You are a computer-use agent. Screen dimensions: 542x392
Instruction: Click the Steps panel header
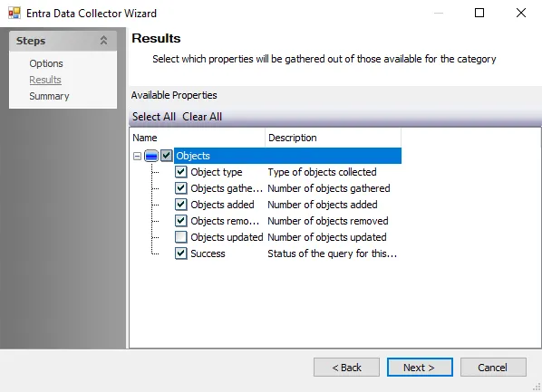[x=63, y=41]
